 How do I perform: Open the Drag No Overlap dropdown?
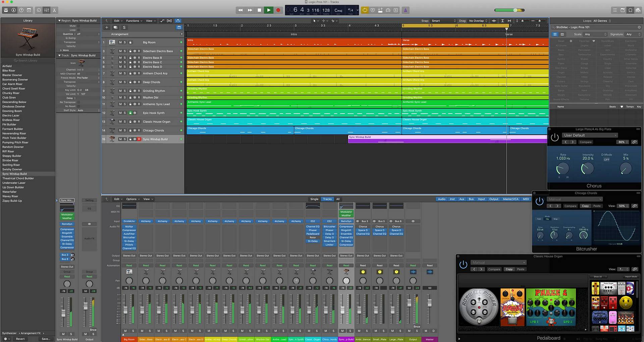(477, 20)
